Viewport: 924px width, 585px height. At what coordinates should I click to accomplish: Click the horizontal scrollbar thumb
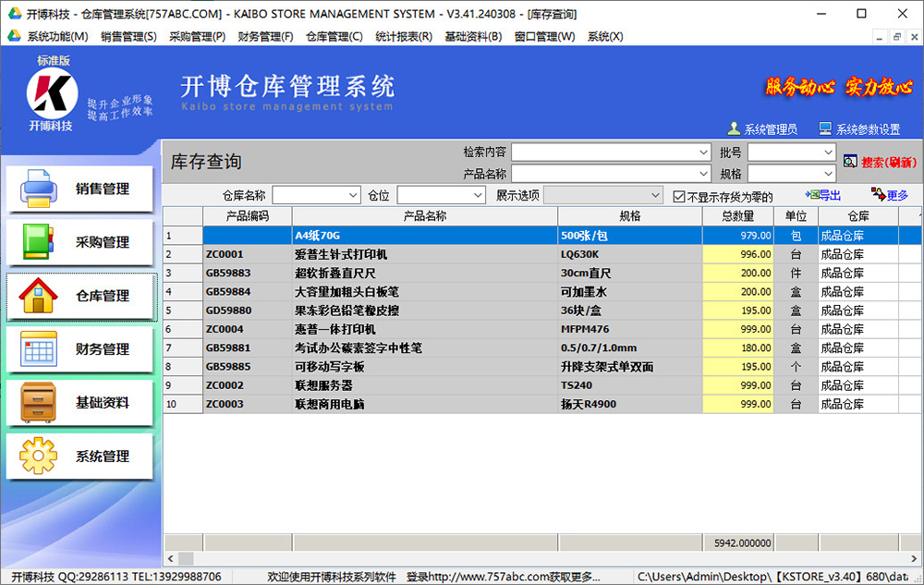[187, 558]
